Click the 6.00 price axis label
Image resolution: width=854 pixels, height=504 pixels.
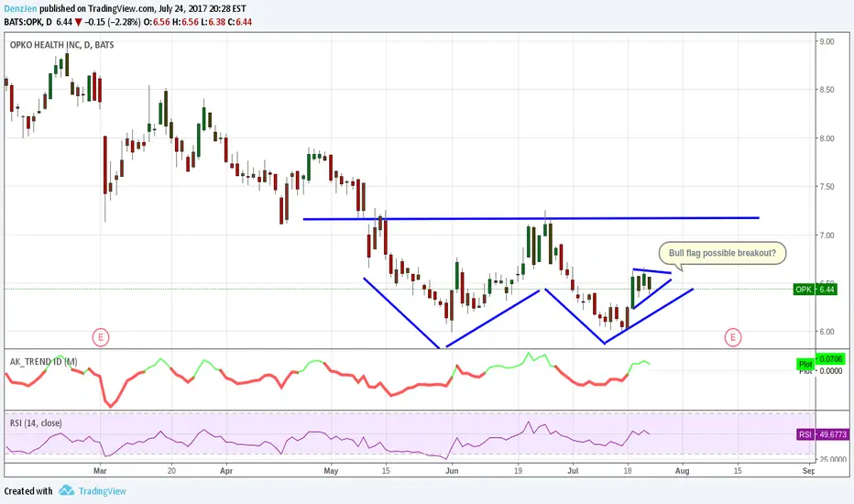click(827, 332)
